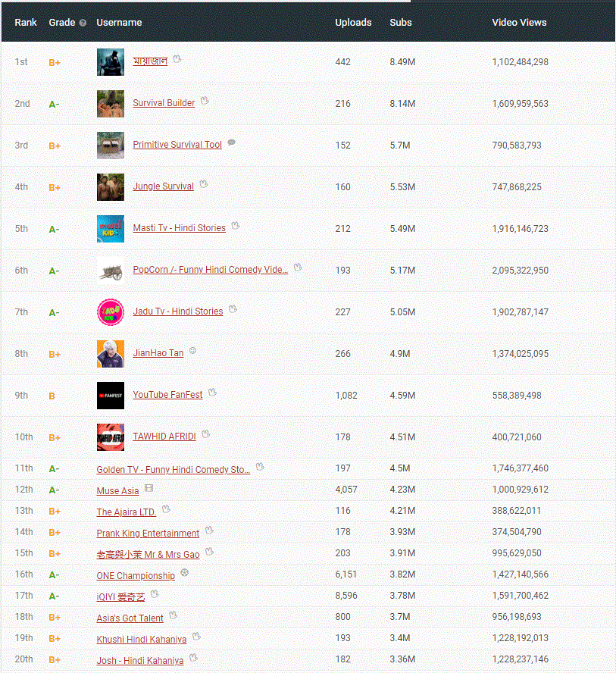The width and height of the screenshot is (616, 673).
Task: Open the iQIYI 爱奇艺 link
Action: click(121, 596)
